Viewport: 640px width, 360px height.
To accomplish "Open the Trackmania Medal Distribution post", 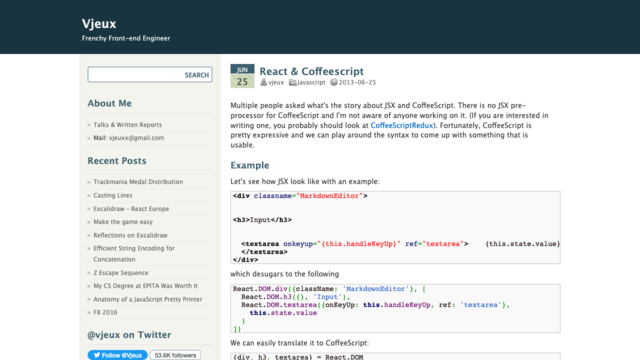I will [138, 182].
